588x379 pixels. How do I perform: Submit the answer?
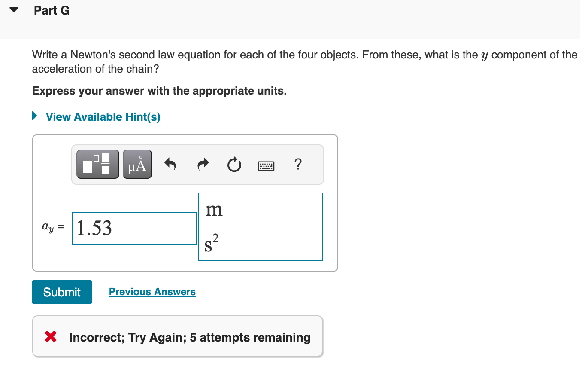61,292
